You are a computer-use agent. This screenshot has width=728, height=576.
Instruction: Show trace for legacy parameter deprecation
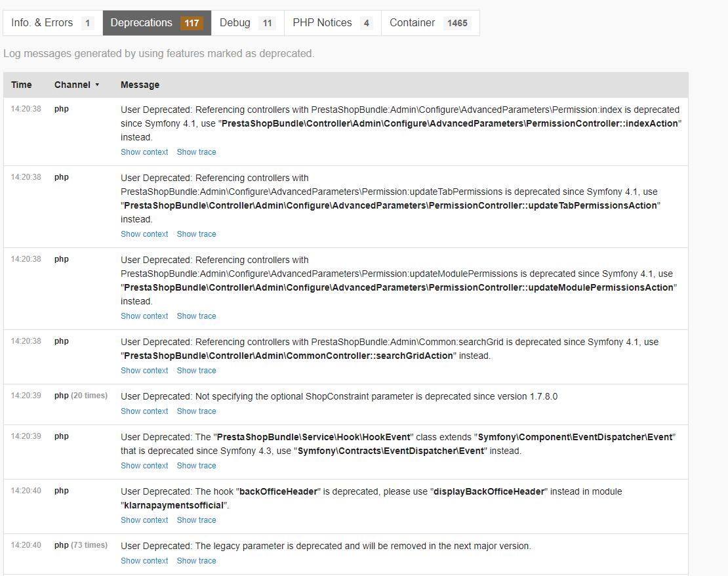click(196, 561)
